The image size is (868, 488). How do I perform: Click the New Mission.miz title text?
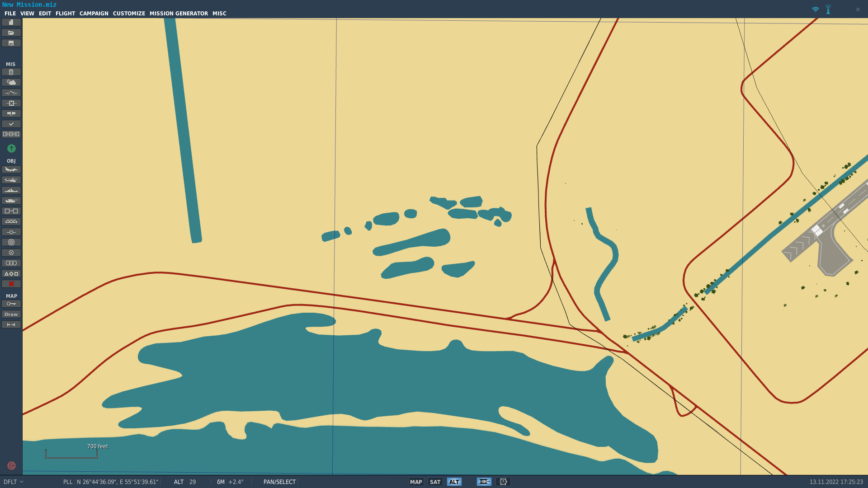point(29,5)
